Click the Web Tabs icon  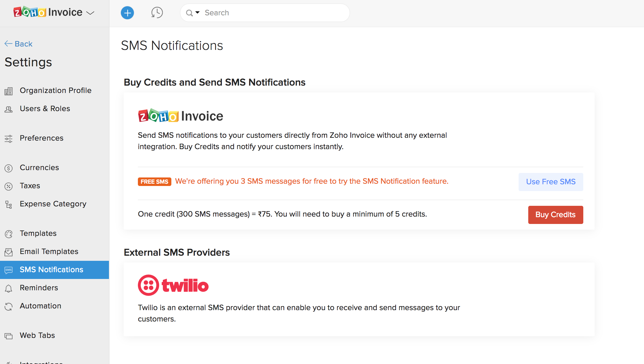[9, 336]
